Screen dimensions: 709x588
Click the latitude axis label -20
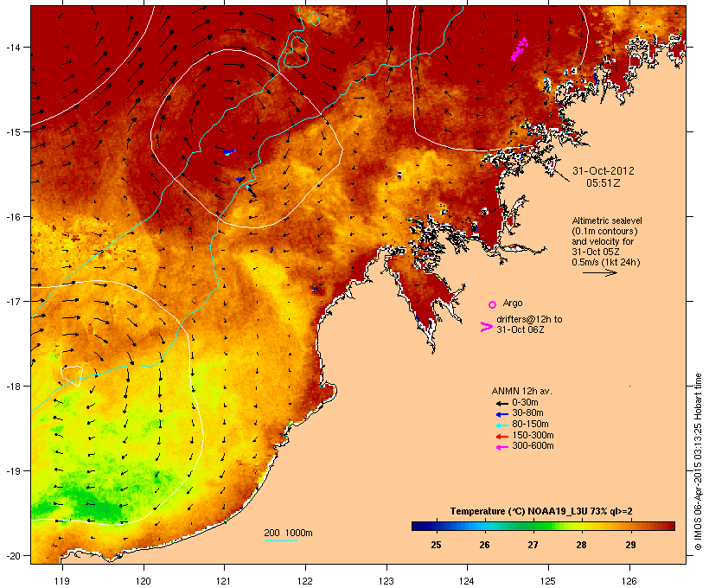[x=13, y=556]
